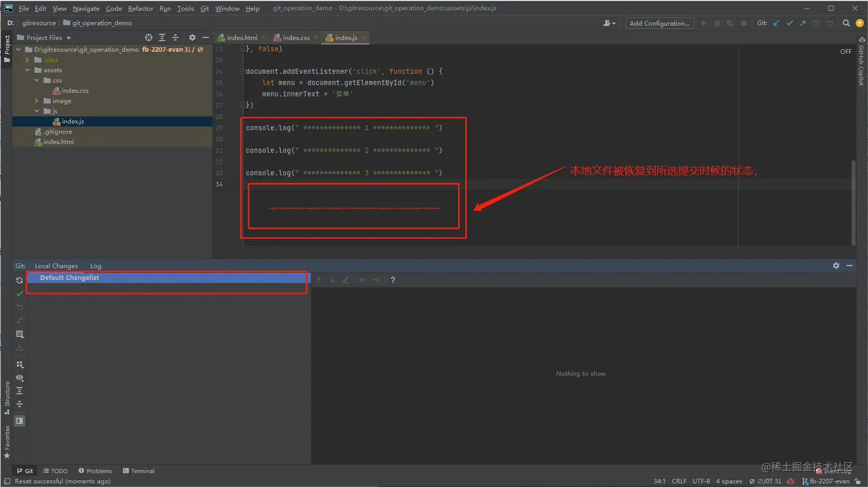Screen dimensions: 868x487
Task: Open the TODO tool window button
Action: click(56, 471)
